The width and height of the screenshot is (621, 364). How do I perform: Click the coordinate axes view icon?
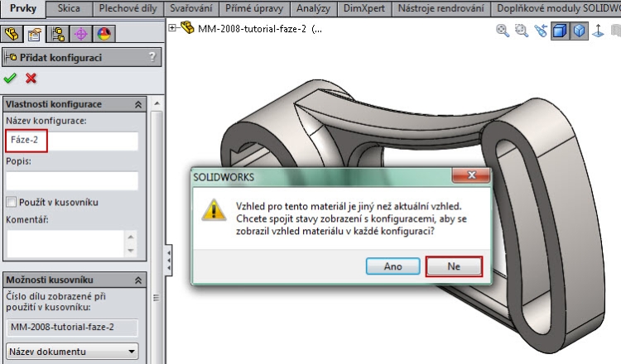pos(598,31)
